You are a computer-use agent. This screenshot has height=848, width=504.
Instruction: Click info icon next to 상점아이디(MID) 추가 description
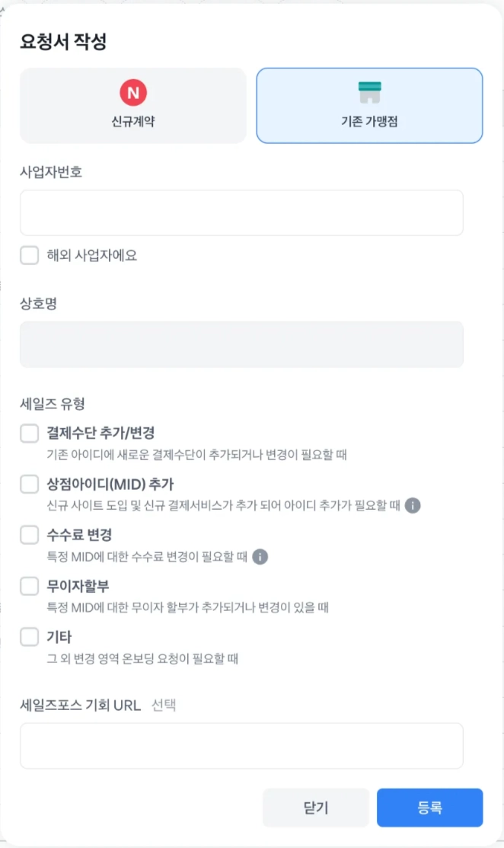413,505
